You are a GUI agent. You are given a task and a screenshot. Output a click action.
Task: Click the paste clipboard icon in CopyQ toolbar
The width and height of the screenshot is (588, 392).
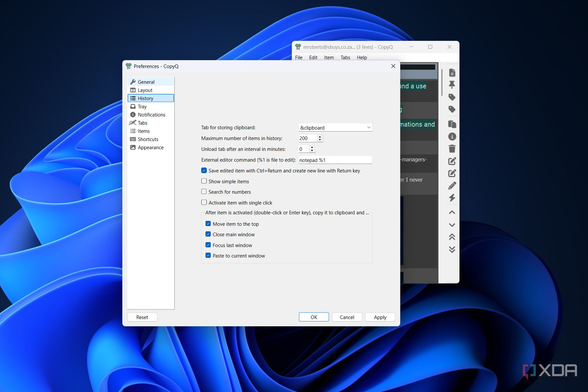click(452, 124)
